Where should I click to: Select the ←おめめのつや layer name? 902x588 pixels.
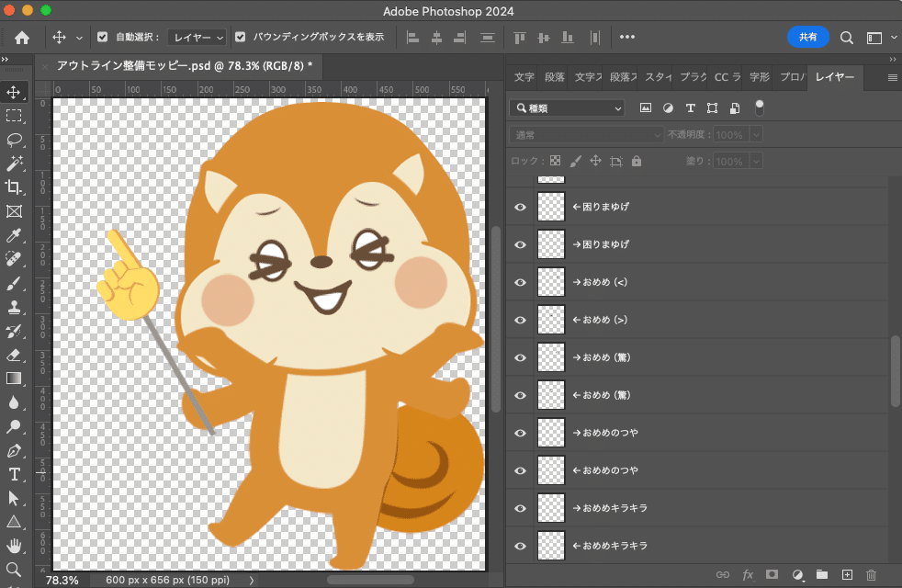(605, 470)
